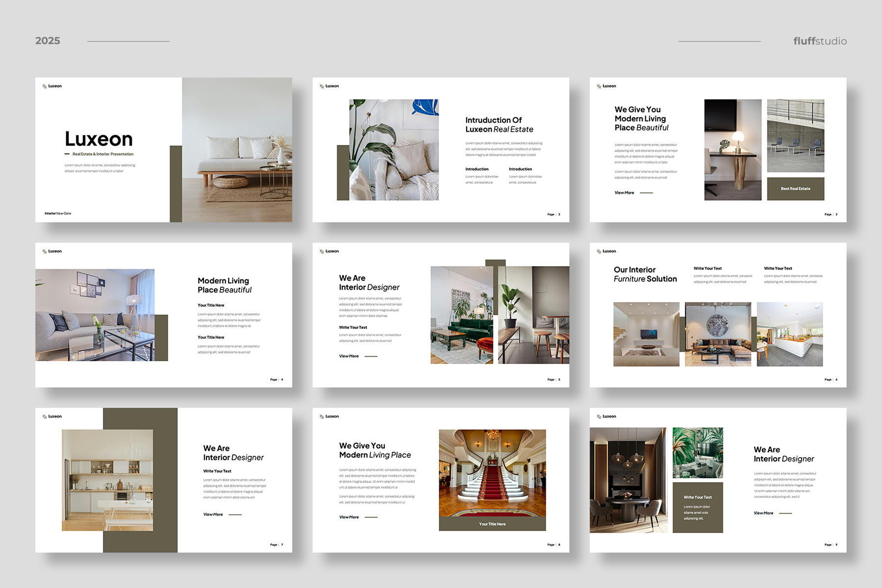
Task: Click the Luxeon logo on page 9 slide
Action: point(606,416)
